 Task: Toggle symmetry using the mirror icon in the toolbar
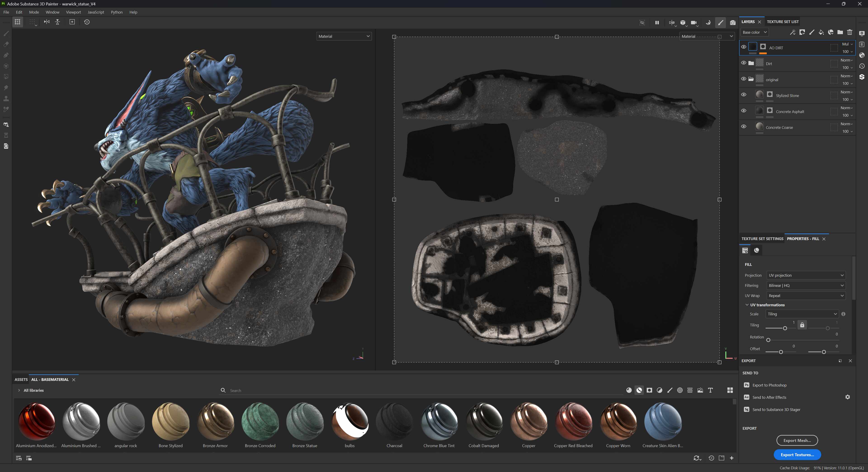[47, 22]
